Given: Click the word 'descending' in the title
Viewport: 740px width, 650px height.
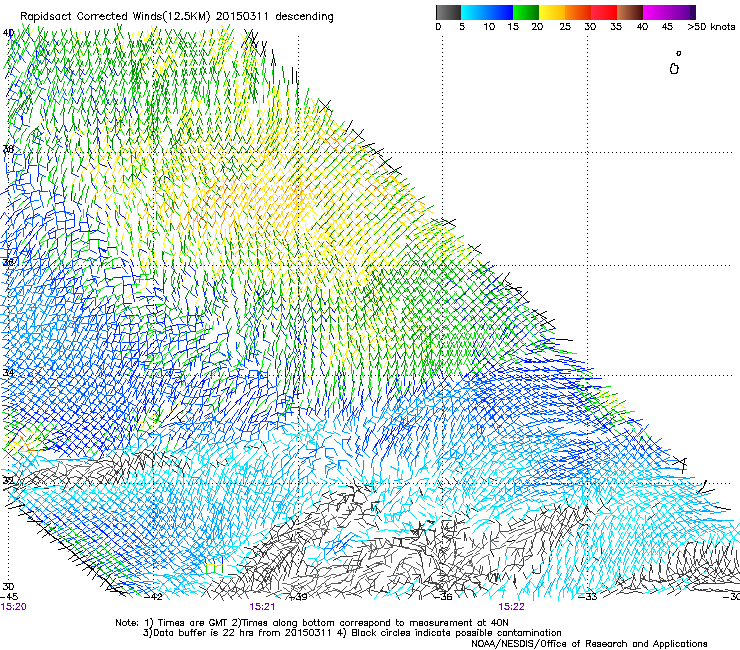Looking at the screenshot, I should coord(304,17).
